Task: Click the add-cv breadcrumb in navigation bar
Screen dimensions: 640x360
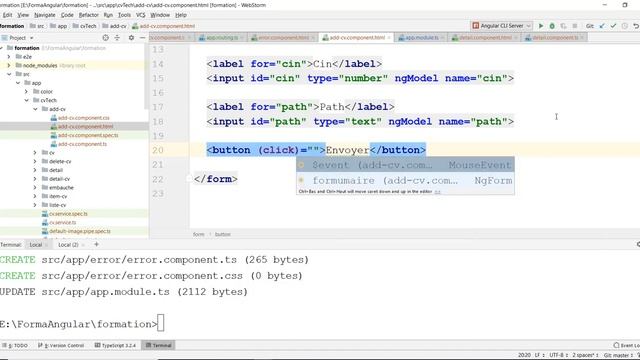Action: pyautogui.click(x=114, y=26)
